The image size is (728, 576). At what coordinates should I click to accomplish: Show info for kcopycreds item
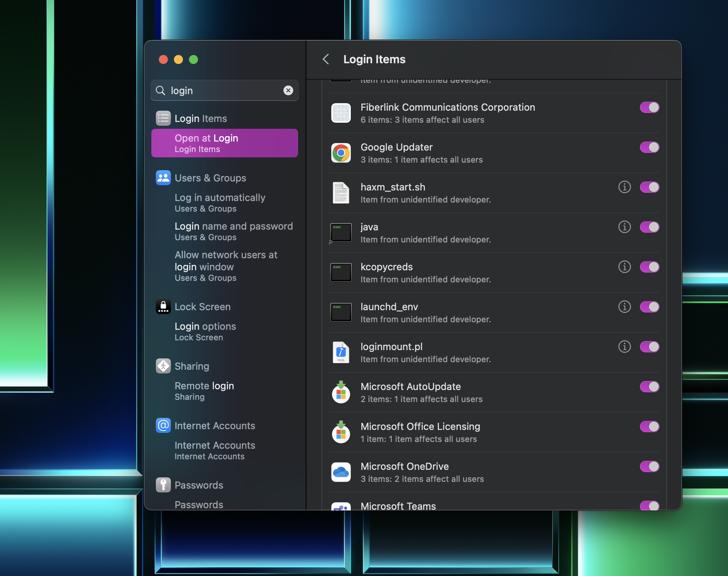(x=624, y=267)
